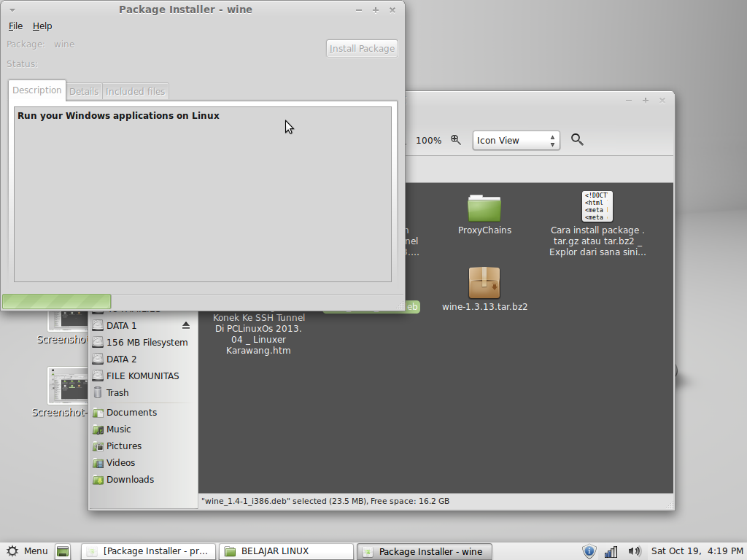Click the volume speaker icon in the tray
Image resolution: width=747 pixels, height=560 pixels.
point(634,551)
